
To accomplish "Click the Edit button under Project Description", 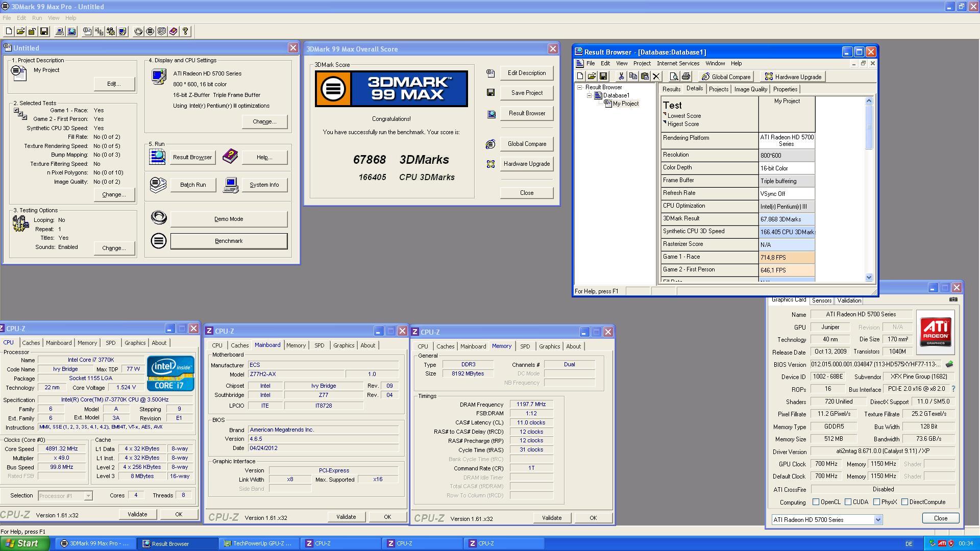I will 114,84.
